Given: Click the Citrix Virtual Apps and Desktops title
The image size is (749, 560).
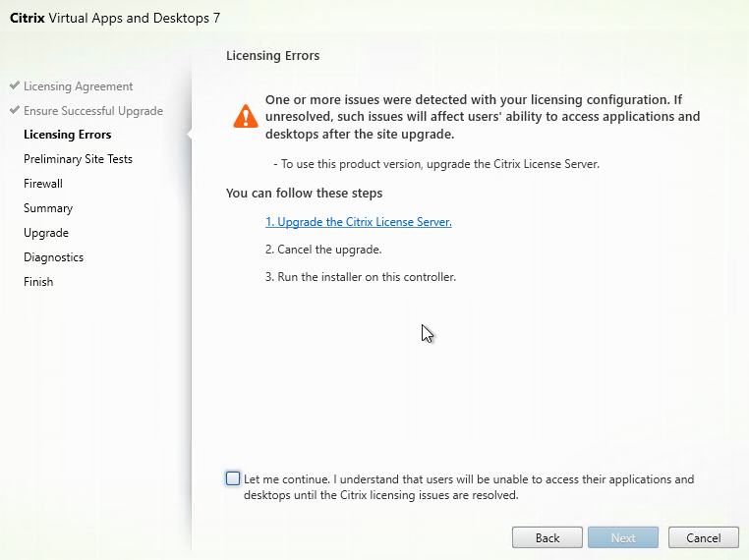Looking at the screenshot, I should pyautogui.click(x=115, y=18).
